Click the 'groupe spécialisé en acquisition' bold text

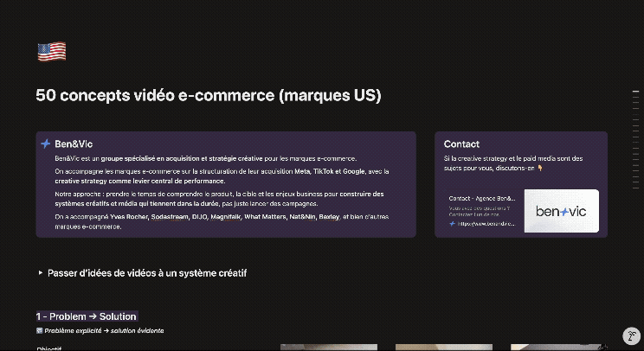click(x=150, y=159)
